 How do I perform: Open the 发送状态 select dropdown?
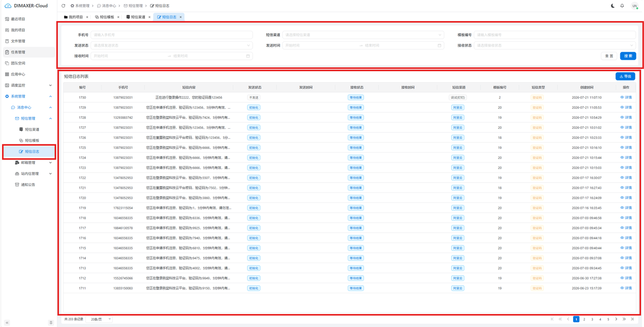172,45
